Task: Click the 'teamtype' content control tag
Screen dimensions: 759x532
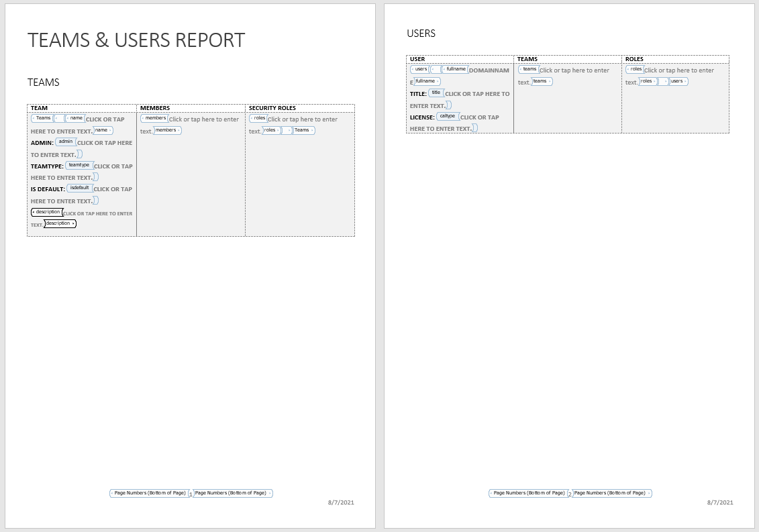Action: (79, 165)
